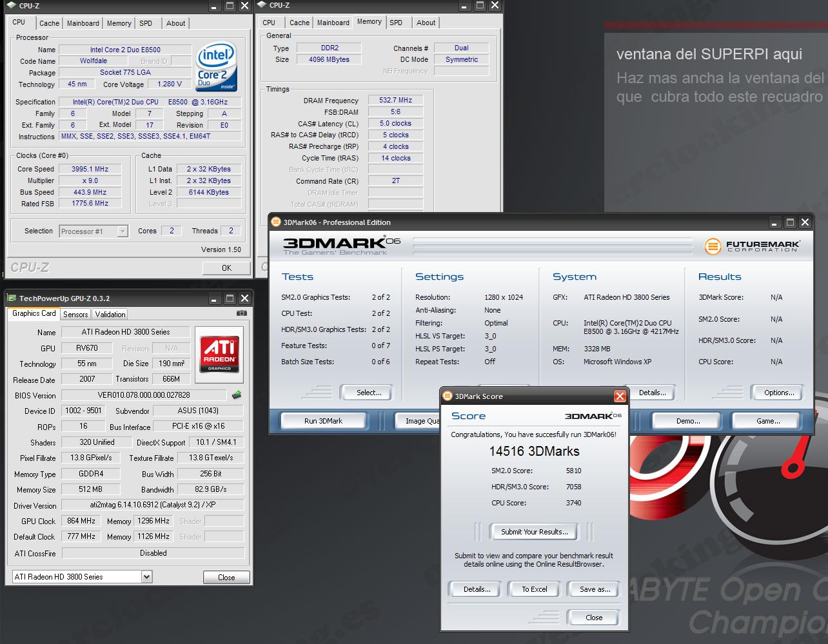Image resolution: width=828 pixels, height=644 pixels.
Task: Click the CAS# Latency 5.0 clocks value
Action: [395, 123]
